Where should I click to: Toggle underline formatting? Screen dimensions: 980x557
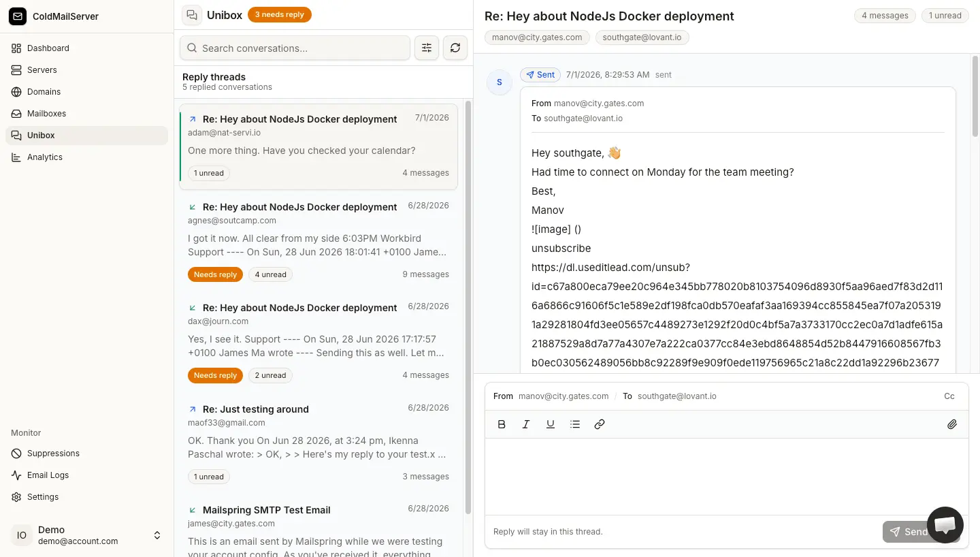pyautogui.click(x=551, y=424)
